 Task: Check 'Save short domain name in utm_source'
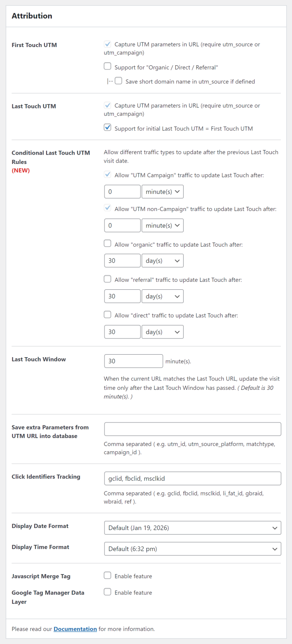(x=118, y=80)
